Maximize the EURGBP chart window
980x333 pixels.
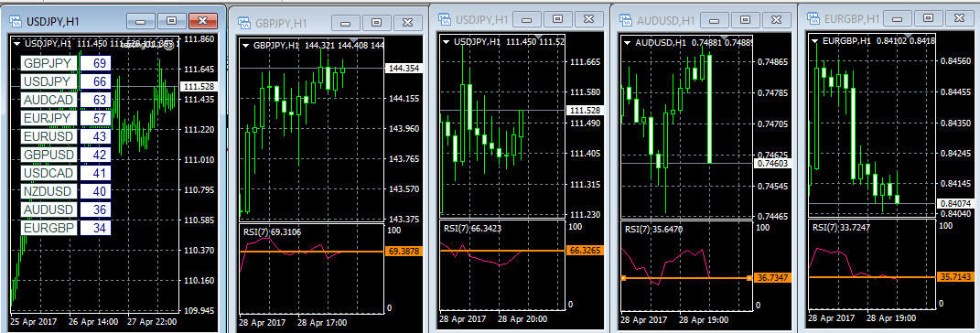(x=929, y=18)
